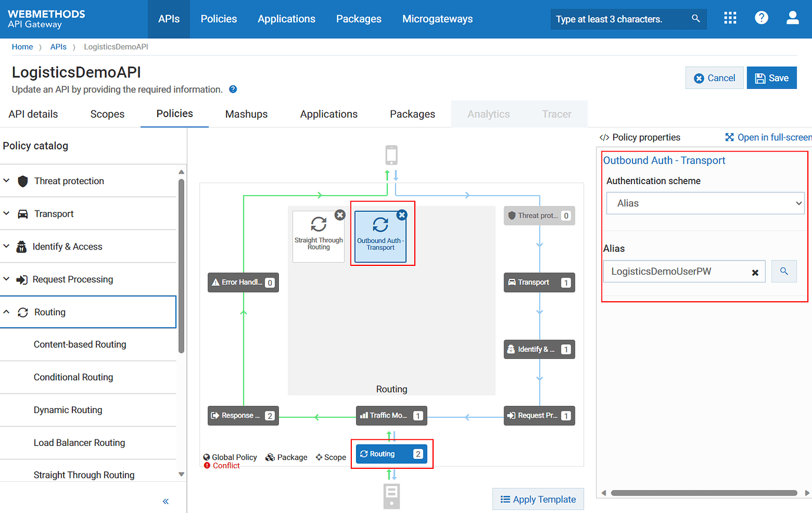Screen dimensions: 812x513
Task: Search aliases with the magnifier button
Action: click(x=784, y=271)
